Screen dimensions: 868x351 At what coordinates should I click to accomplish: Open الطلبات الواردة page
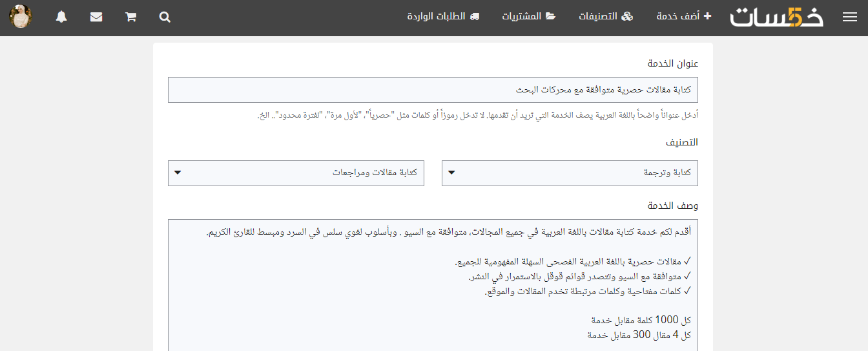coord(443,17)
